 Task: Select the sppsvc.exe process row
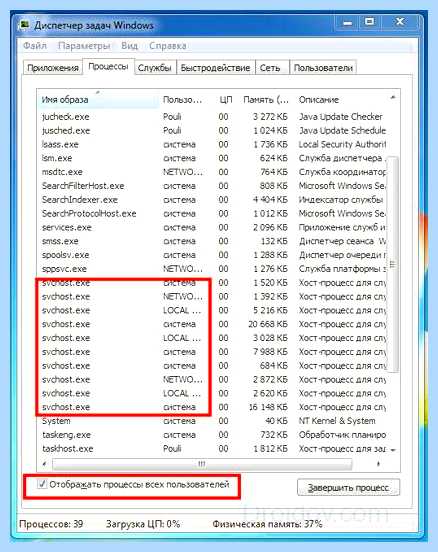[212, 269]
